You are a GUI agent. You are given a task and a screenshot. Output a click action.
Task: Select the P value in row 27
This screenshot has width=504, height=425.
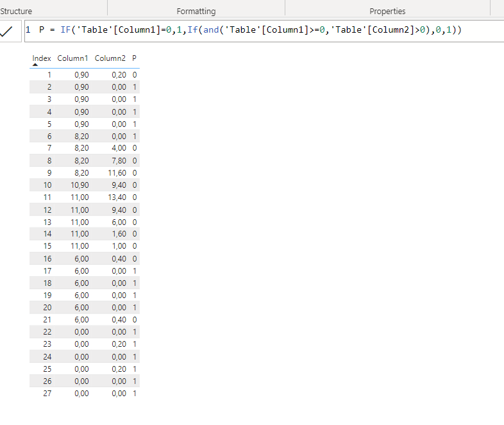(x=135, y=394)
